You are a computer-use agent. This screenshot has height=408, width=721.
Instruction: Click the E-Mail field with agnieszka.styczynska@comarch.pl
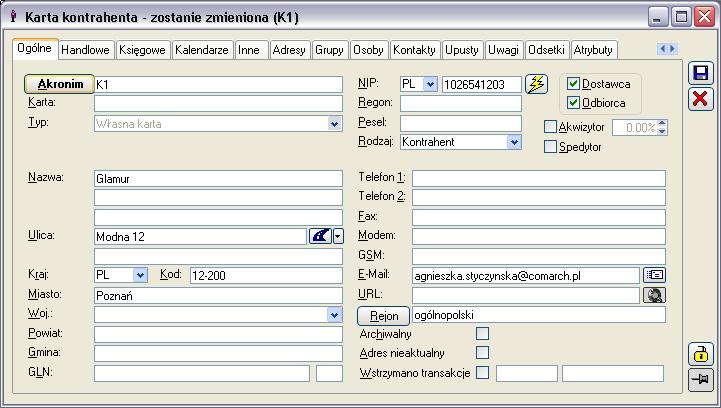526,276
